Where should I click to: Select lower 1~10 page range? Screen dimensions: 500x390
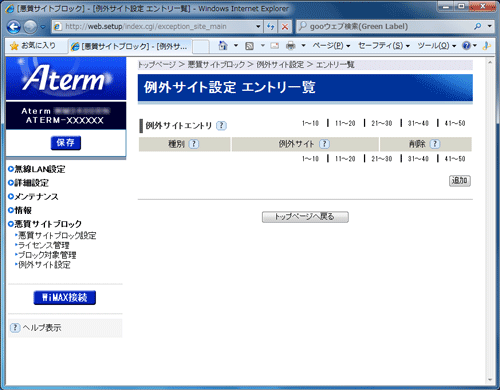tap(310, 159)
